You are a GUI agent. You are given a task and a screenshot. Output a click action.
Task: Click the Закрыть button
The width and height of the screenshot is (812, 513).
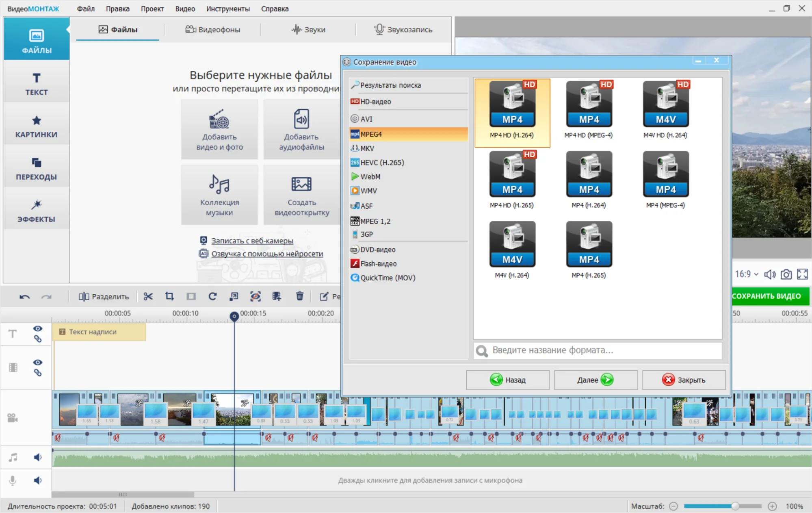pos(684,380)
